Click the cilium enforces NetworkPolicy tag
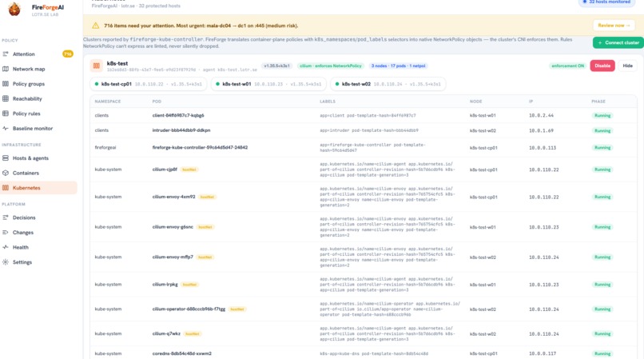Screen dimensions: 644x359 [x=331, y=66]
